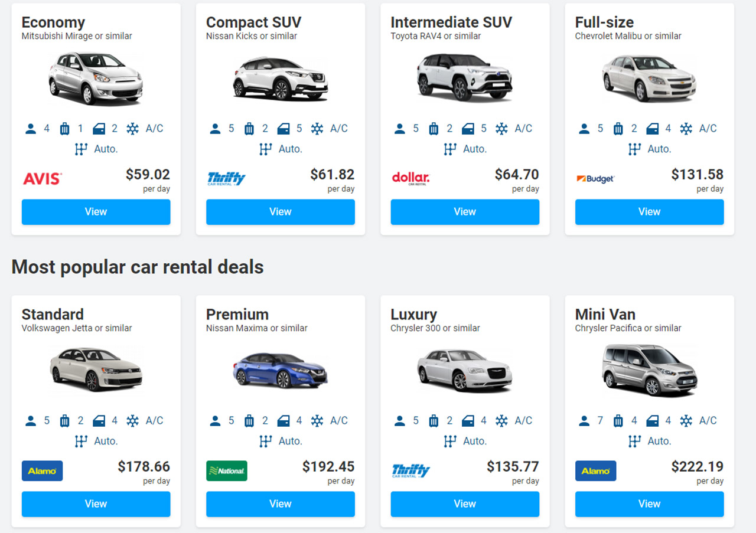
Task: Click passenger icon on Mini Van card
Action: click(x=584, y=421)
